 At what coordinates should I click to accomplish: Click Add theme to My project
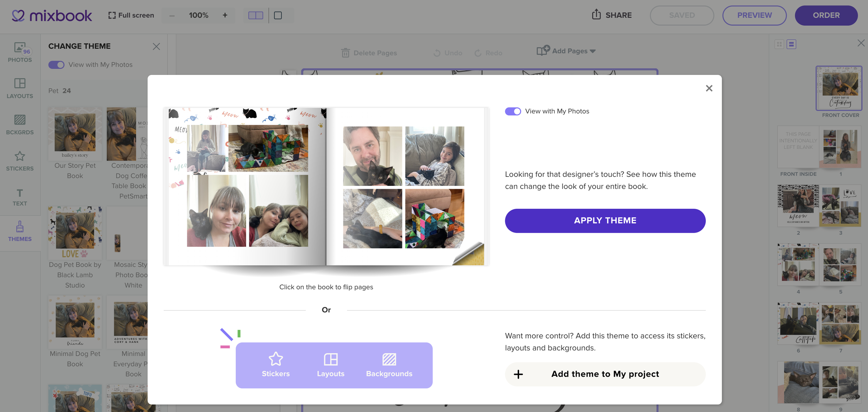point(605,374)
